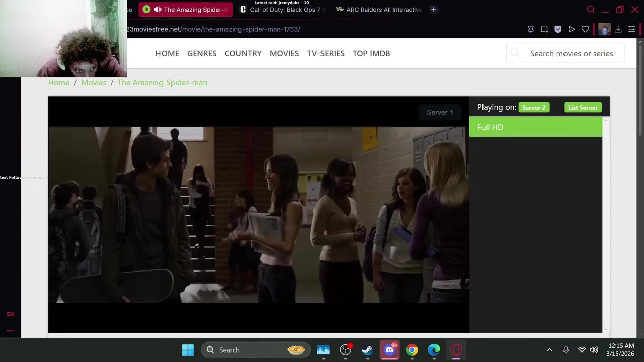Click the Server 1 label on player
Screen dimensions: 644x362
click(x=440, y=112)
